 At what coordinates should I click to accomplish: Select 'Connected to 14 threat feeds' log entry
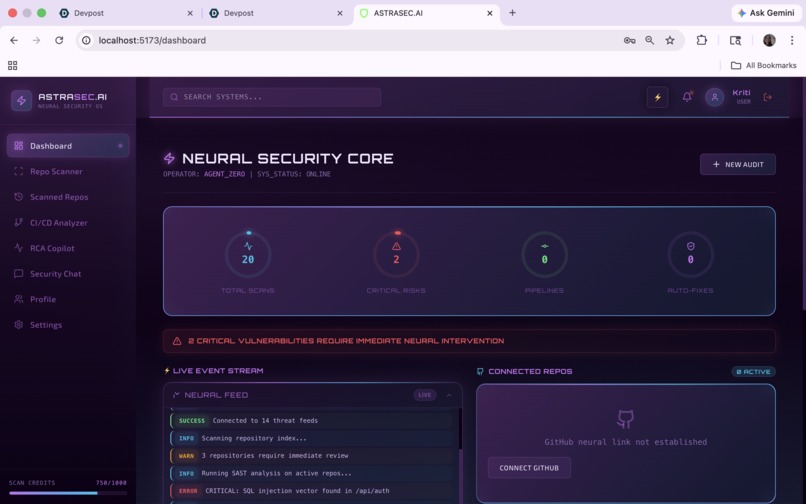pyautogui.click(x=312, y=421)
